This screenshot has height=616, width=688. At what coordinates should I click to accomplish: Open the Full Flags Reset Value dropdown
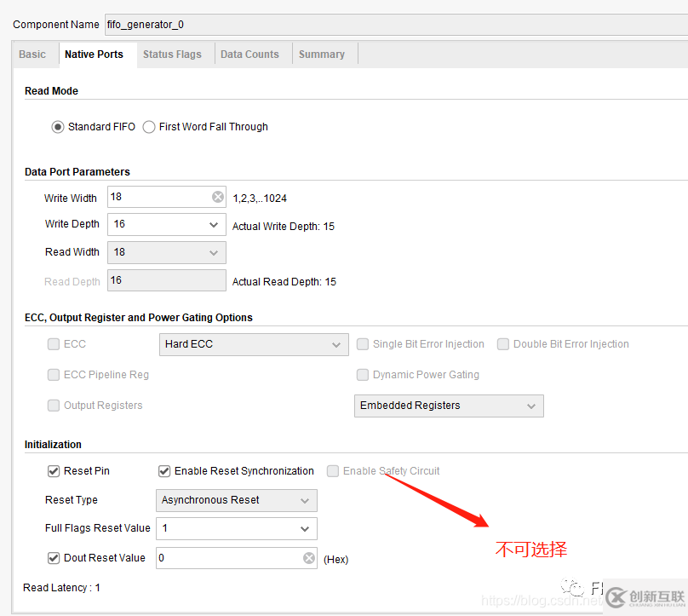pos(237,528)
